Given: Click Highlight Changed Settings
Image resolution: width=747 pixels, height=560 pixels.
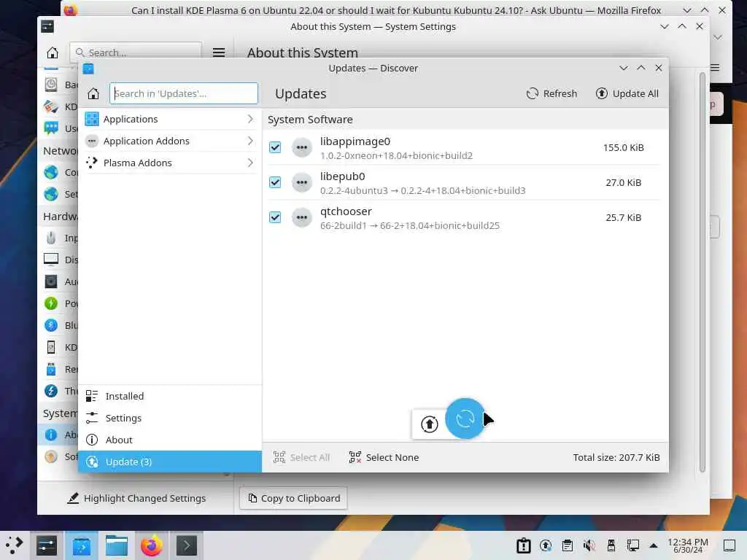Looking at the screenshot, I should coord(136,498).
